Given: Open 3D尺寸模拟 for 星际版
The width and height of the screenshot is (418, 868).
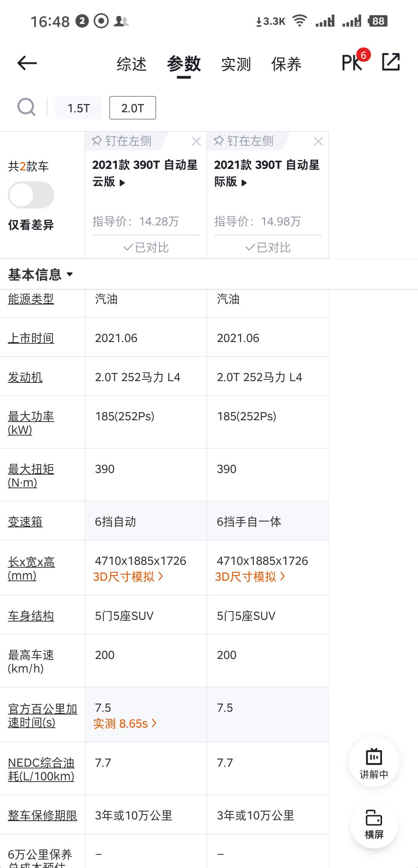Looking at the screenshot, I should pos(250,577).
